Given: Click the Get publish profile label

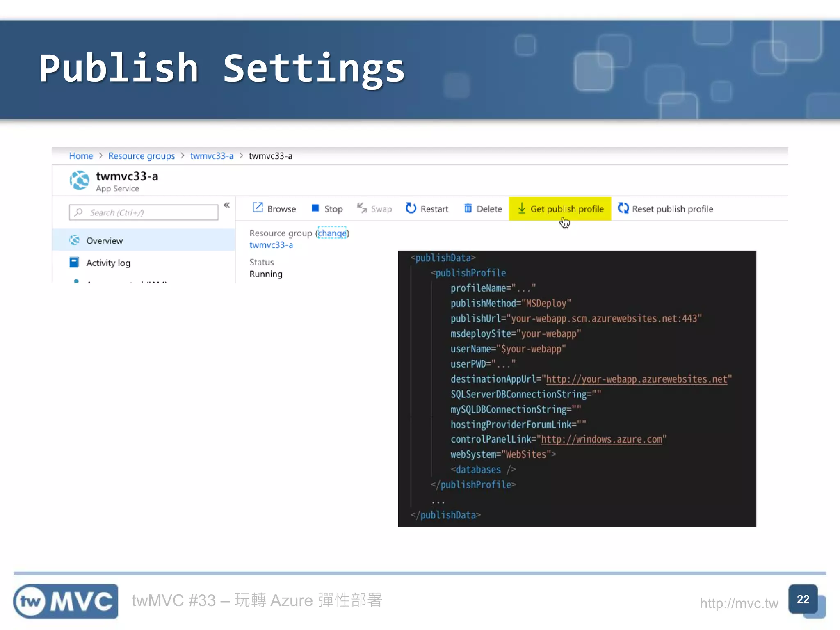Looking at the screenshot, I should click(x=567, y=209).
